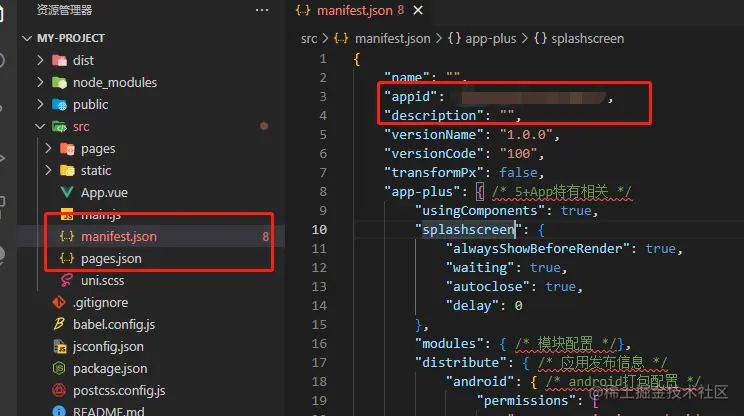The width and height of the screenshot is (744, 416).
Task: Click the dist folder icon
Action: 59,60
